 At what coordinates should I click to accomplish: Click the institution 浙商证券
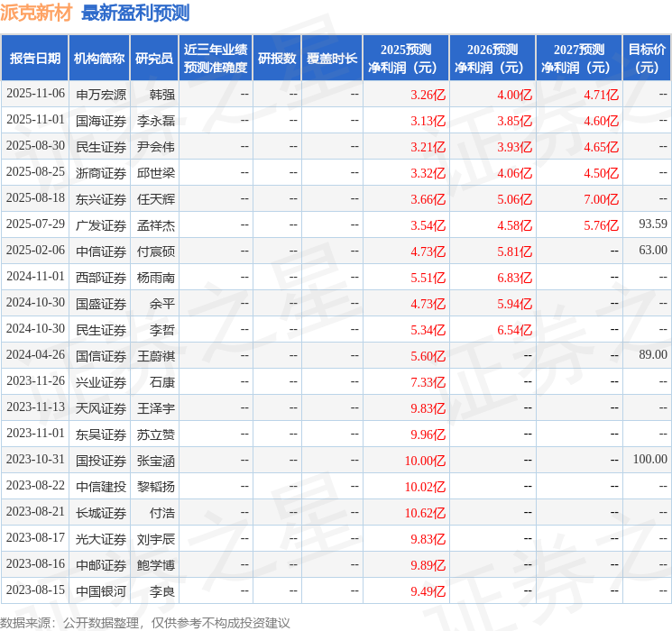(101, 173)
